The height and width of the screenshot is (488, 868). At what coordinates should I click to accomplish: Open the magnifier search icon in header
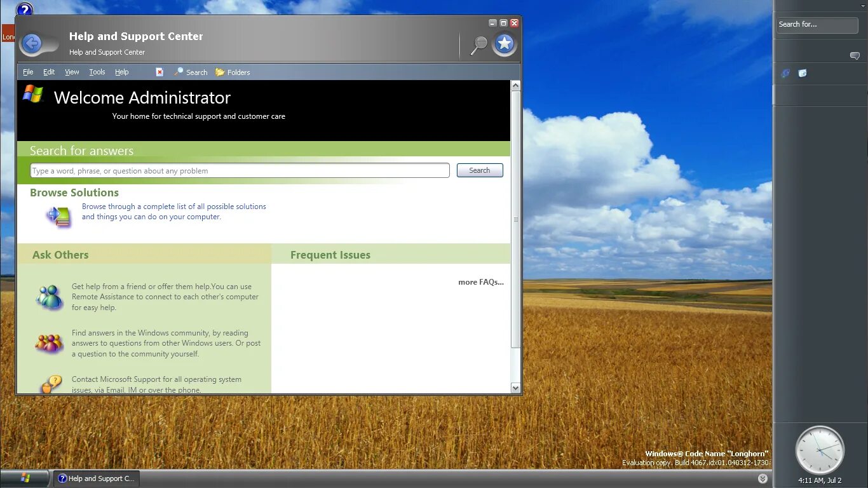(479, 44)
